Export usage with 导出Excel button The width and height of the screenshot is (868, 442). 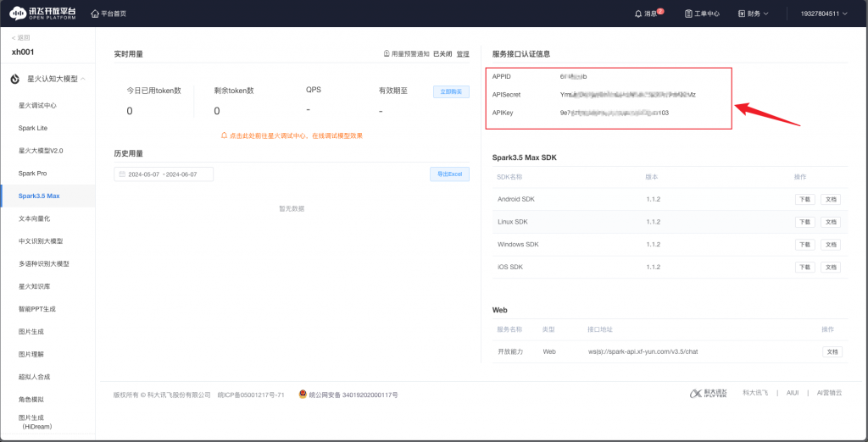coord(449,174)
